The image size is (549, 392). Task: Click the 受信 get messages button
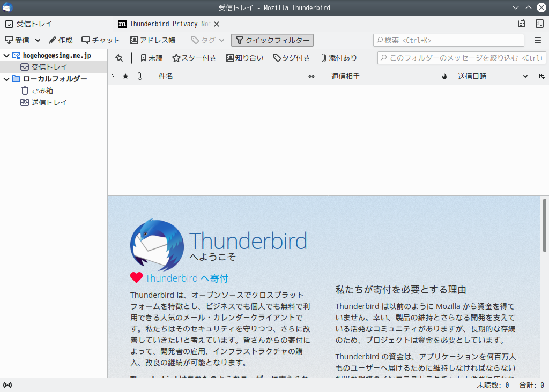pos(17,40)
